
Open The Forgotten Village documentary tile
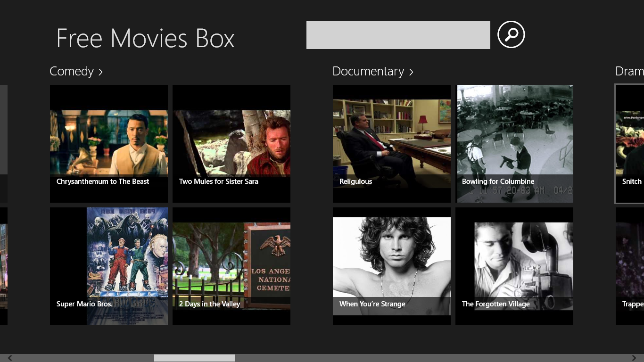click(514, 266)
